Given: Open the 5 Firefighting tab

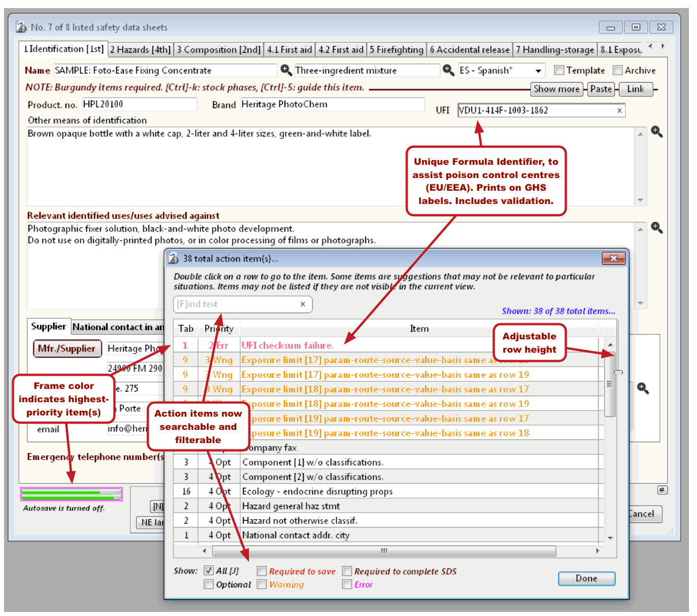Looking at the screenshot, I should coord(397,50).
